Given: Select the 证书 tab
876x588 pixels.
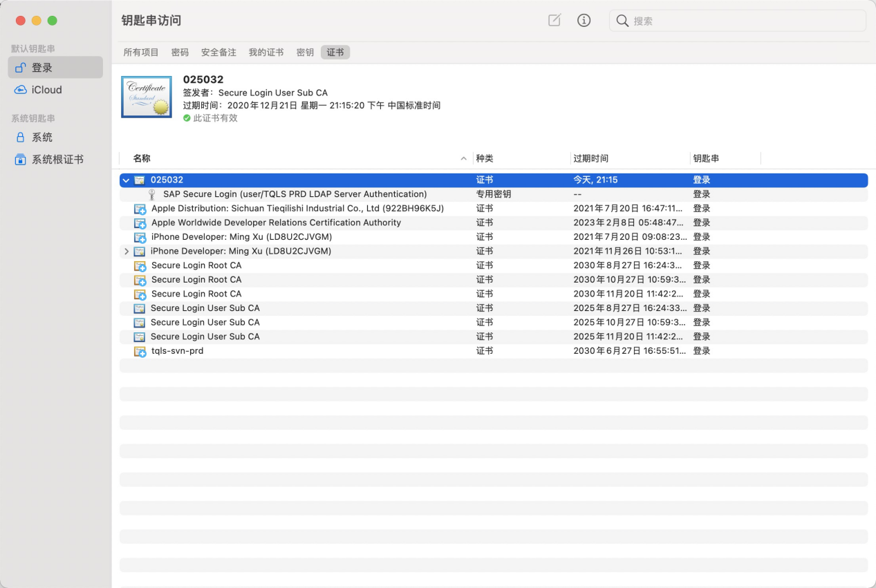Looking at the screenshot, I should [x=335, y=53].
